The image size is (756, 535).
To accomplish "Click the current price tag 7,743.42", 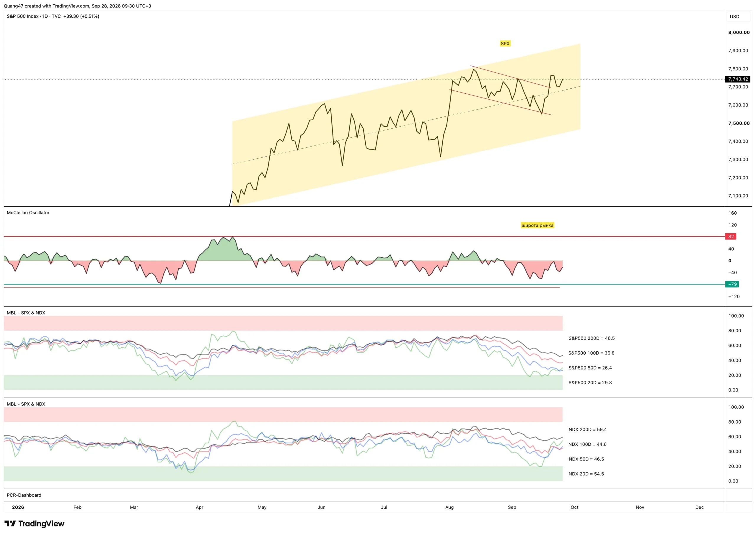I will tap(738, 79).
